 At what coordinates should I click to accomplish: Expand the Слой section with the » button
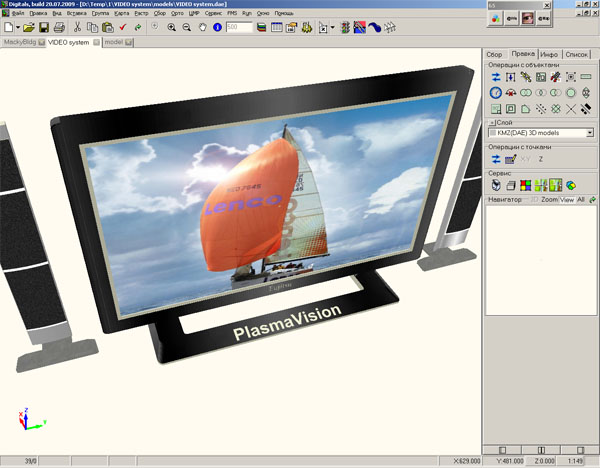(x=492, y=123)
